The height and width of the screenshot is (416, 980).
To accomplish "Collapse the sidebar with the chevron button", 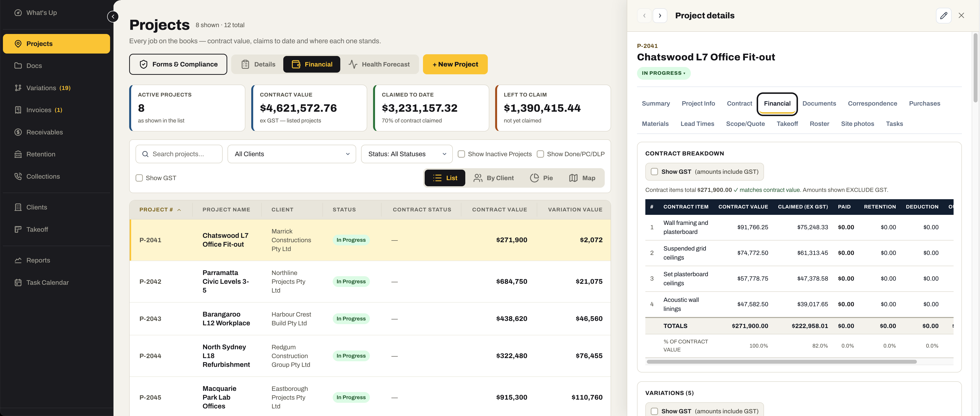I will pyautogui.click(x=113, y=17).
